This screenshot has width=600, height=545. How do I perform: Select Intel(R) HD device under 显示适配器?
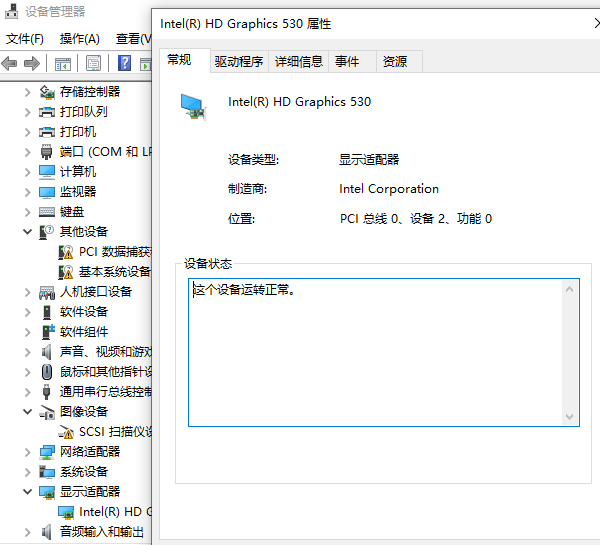[x=115, y=512]
